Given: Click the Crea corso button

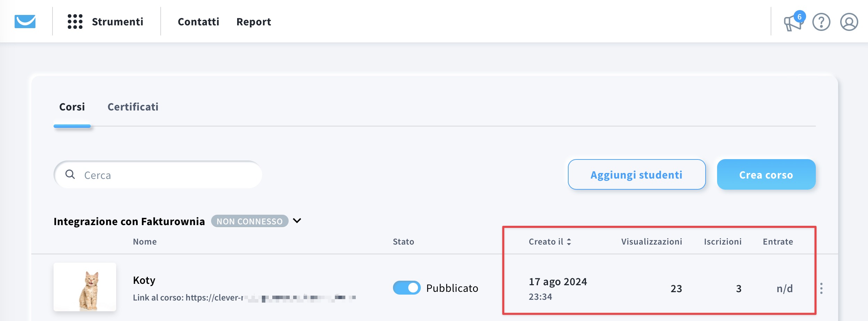Looking at the screenshot, I should tap(766, 174).
